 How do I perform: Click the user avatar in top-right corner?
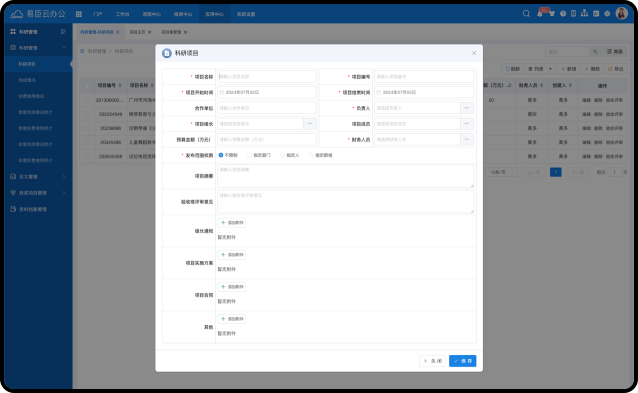[621, 13]
